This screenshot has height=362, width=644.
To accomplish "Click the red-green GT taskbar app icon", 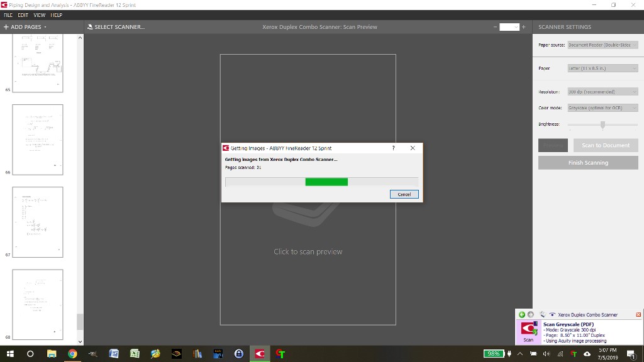I will pyautogui.click(x=280, y=354).
